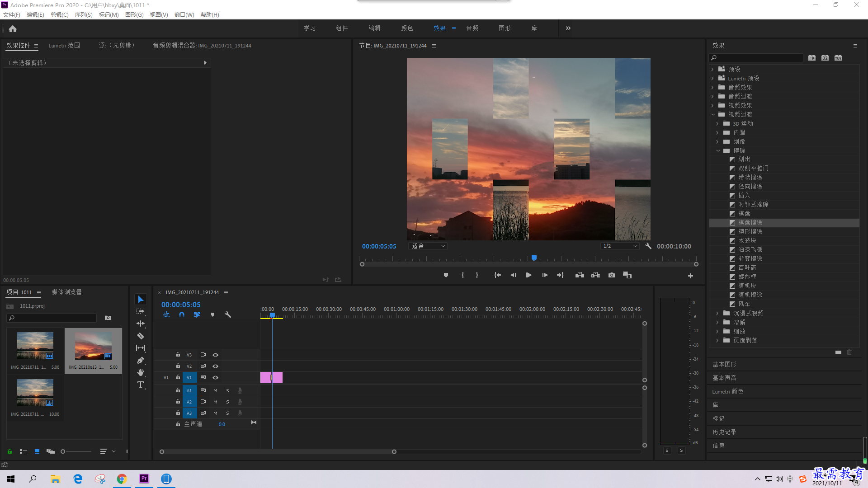Switch project panel to list view
868x488 pixels.
(24, 451)
